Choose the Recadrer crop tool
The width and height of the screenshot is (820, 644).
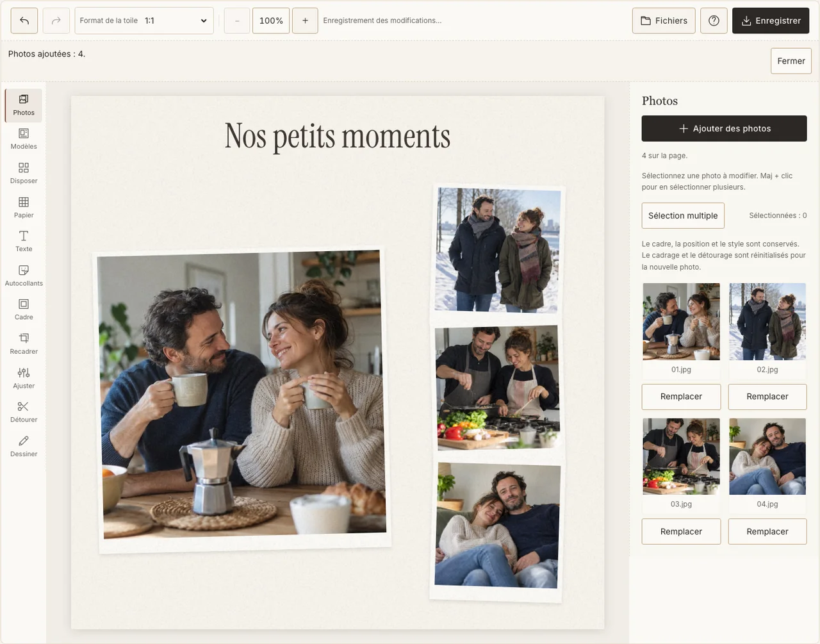[24, 344]
